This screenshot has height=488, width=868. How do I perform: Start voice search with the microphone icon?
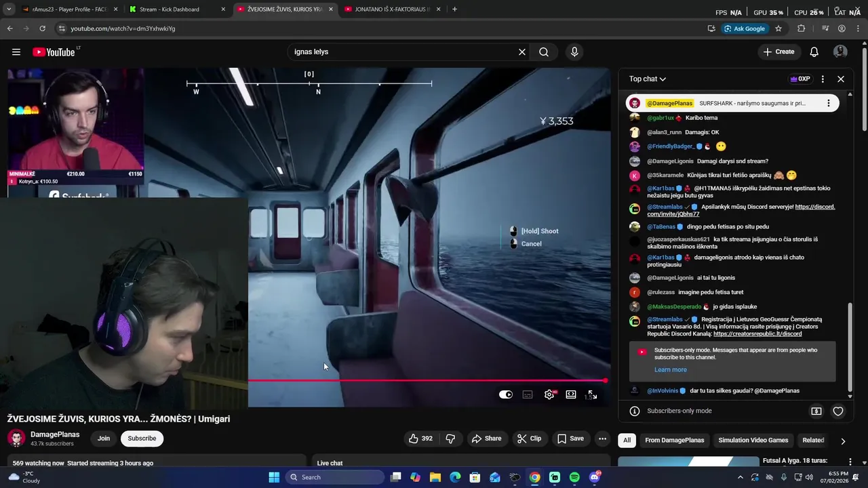pyautogui.click(x=574, y=52)
